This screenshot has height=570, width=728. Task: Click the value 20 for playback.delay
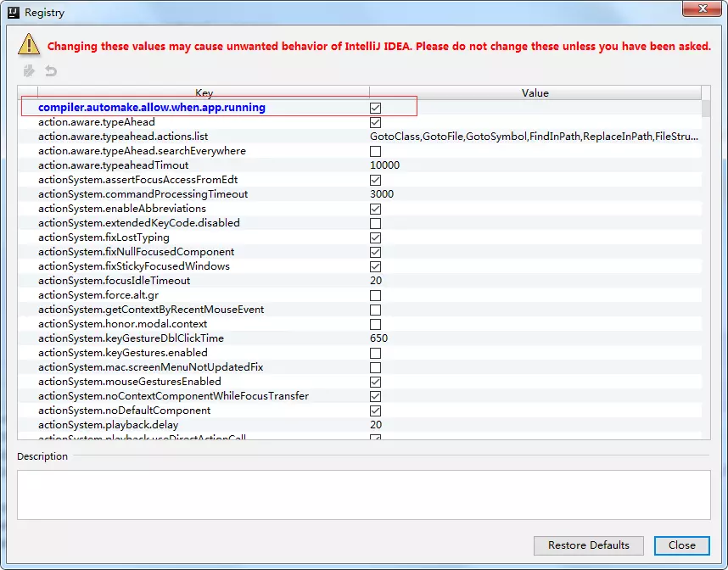(x=376, y=425)
